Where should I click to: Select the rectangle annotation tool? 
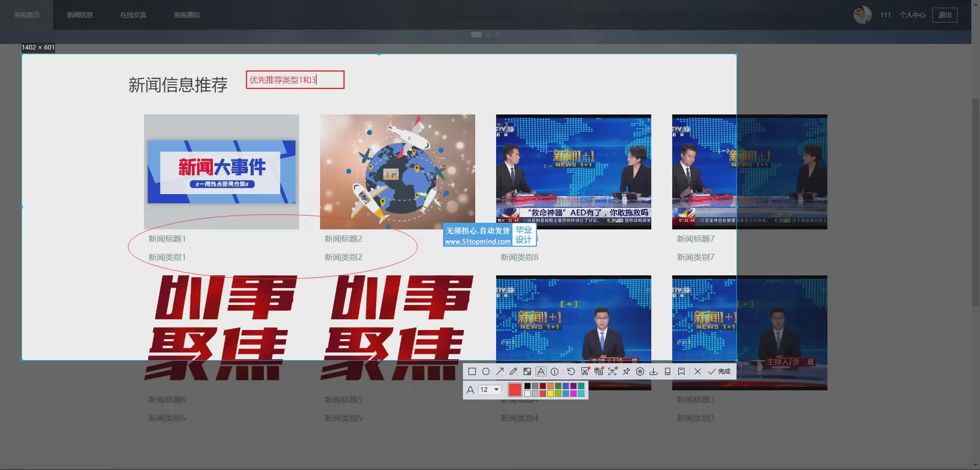click(x=472, y=371)
